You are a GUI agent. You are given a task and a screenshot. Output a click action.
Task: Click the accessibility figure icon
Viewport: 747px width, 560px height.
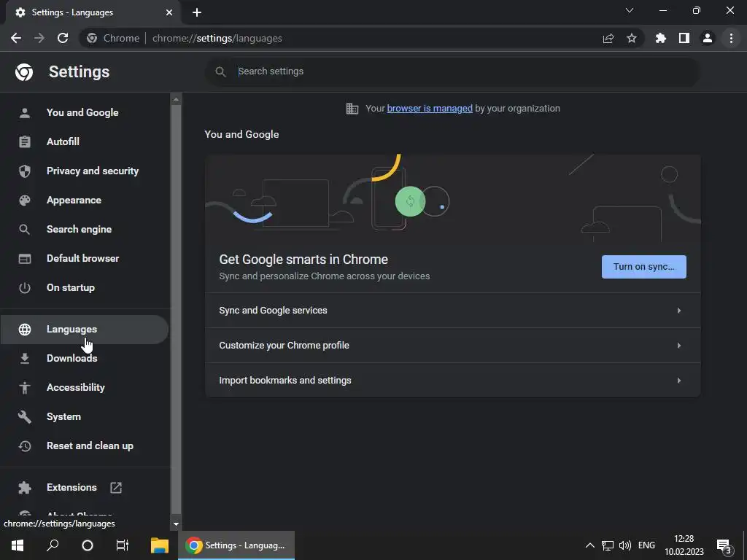24,388
